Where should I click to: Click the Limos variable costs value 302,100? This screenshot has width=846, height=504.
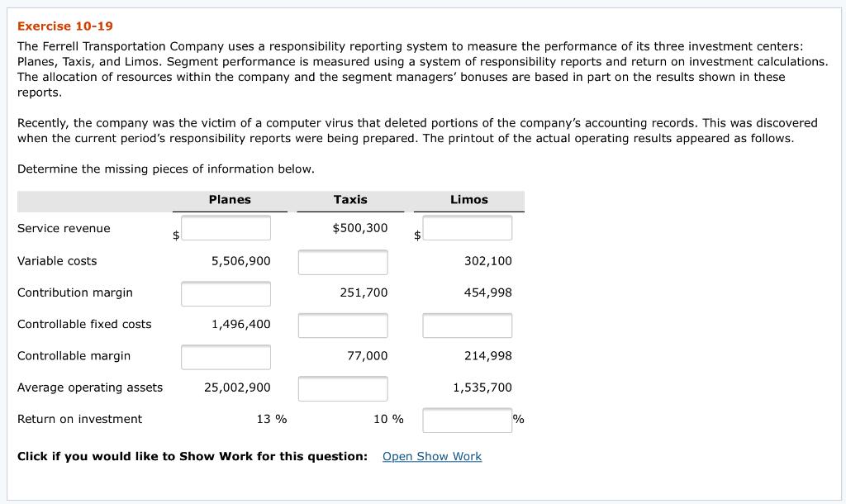[x=487, y=261]
